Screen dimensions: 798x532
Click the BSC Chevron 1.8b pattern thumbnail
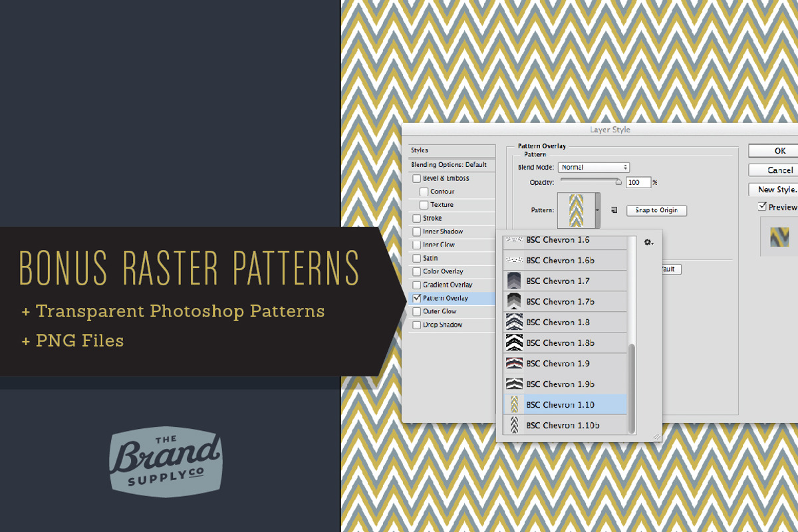[x=513, y=342]
